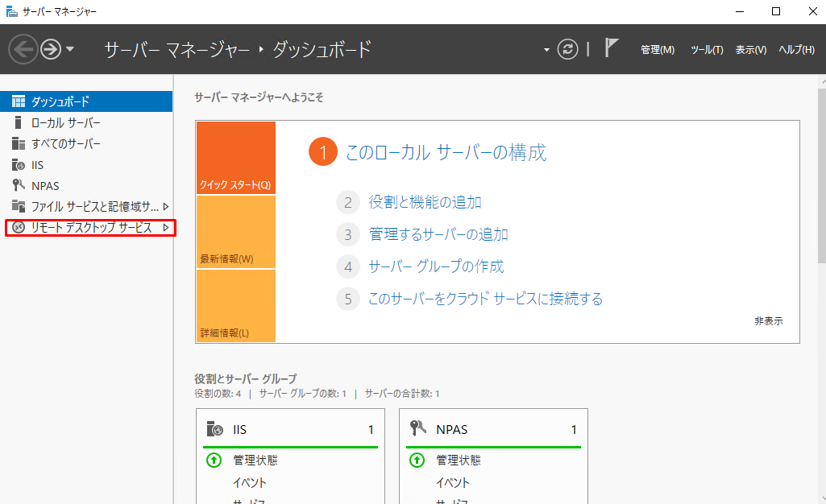This screenshot has height=504, width=826.
Task: Click the IIS tile green status icon
Action: [214, 461]
